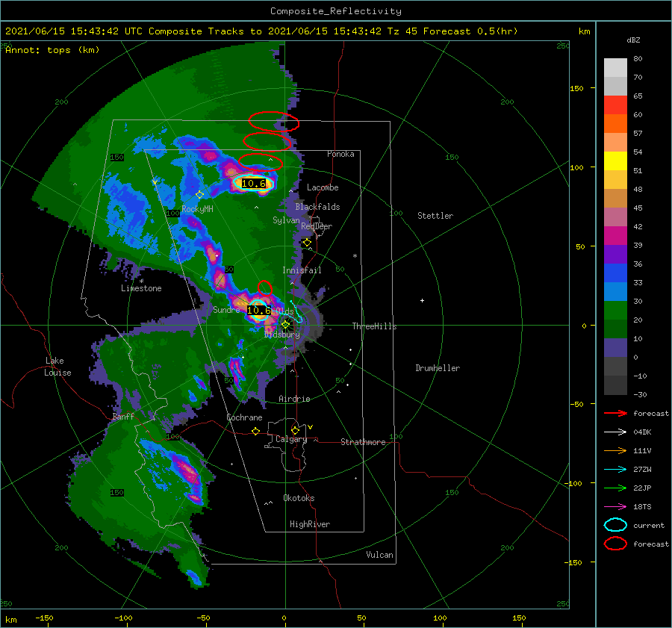This screenshot has height=628, width=672.
Task: Click the 10.6 storm top label near Sundre
Action: click(259, 311)
